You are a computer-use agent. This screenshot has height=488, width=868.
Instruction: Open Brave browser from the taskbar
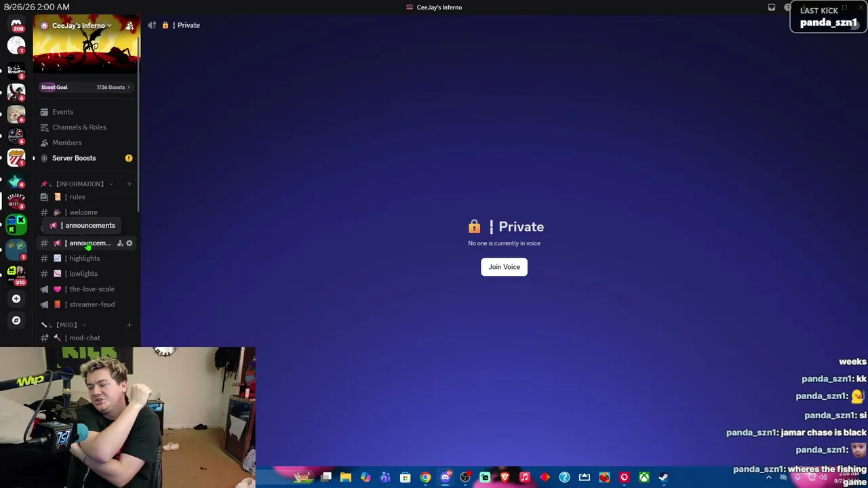(505, 477)
